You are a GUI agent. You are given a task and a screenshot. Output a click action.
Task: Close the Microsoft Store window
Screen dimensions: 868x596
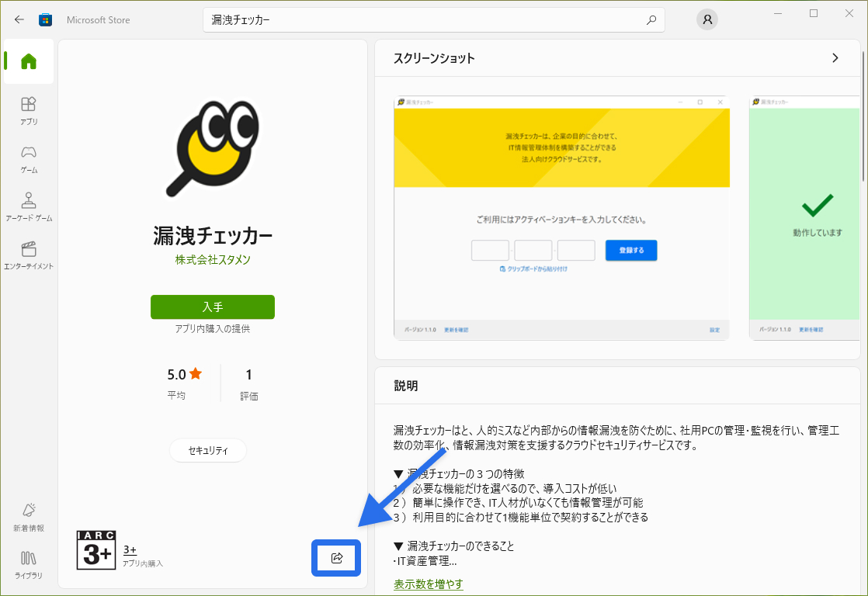pos(849,13)
